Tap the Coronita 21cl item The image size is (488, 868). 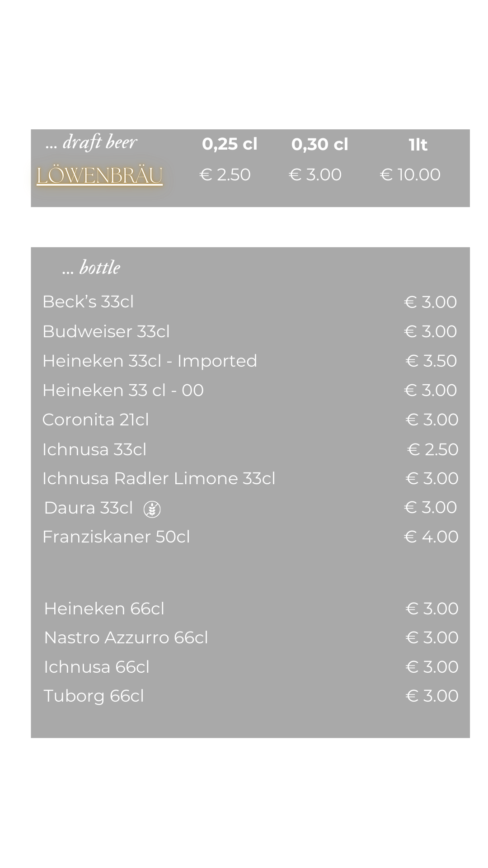pos(95,420)
